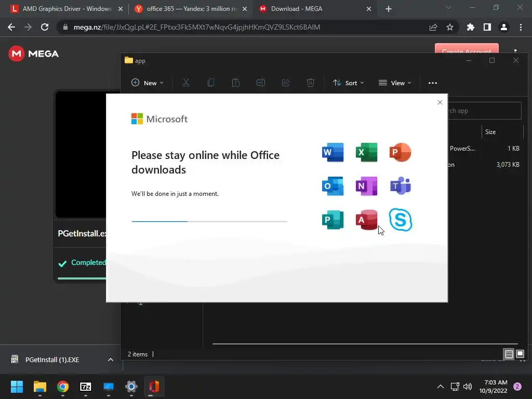Click the Word icon in Office installer
This screenshot has width=532, height=399.
point(332,152)
